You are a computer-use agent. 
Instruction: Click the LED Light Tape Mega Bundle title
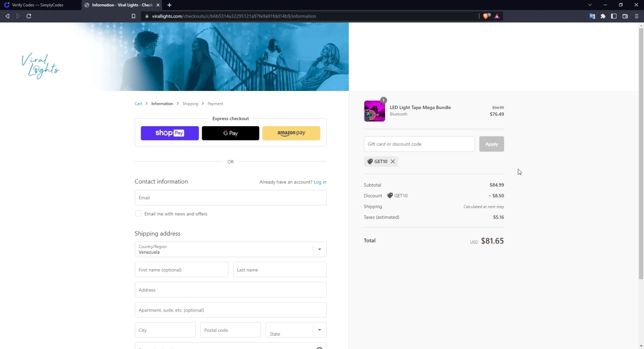coord(420,108)
